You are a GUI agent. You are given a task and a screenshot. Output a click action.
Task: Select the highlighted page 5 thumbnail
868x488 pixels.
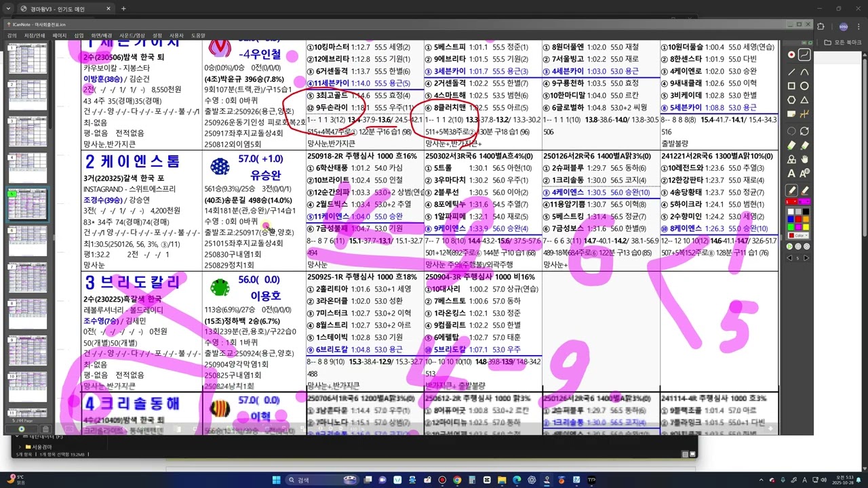27,205
